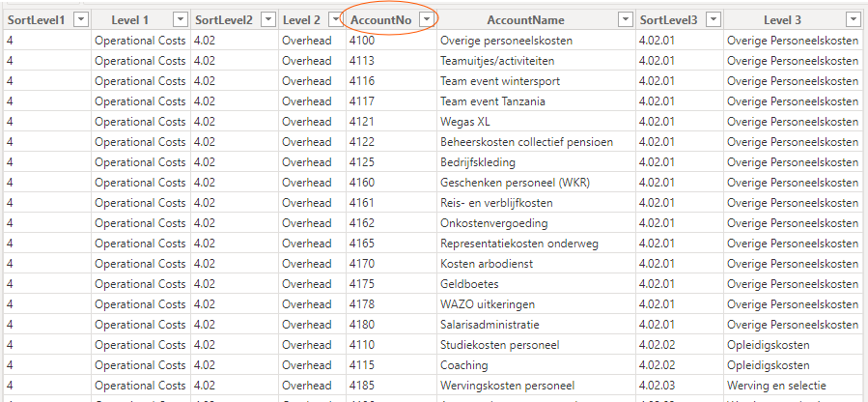Click 'Operational Costs' in the Wegas XL row
Image resolution: width=868 pixels, height=402 pixels.
(x=141, y=122)
